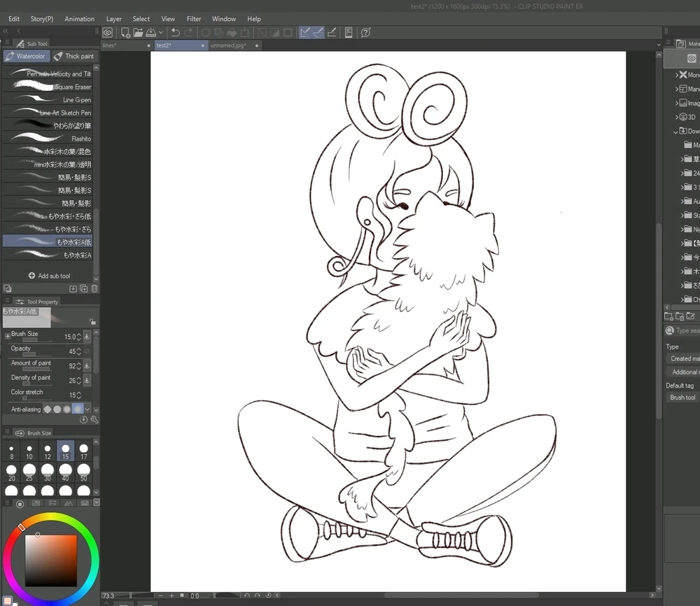Click the orange saturation square in color wheel
Image resolution: width=700 pixels, height=606 pixels.
[51, 561]
